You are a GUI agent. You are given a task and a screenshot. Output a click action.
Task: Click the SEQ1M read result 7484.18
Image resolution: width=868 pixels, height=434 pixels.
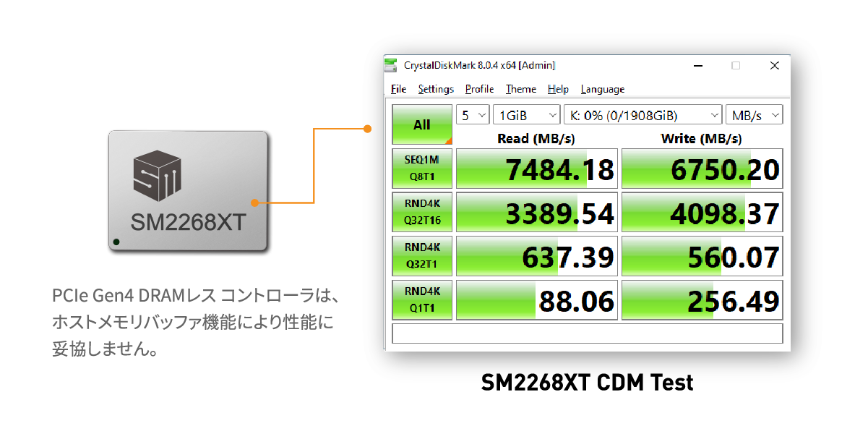click(536, 169)
